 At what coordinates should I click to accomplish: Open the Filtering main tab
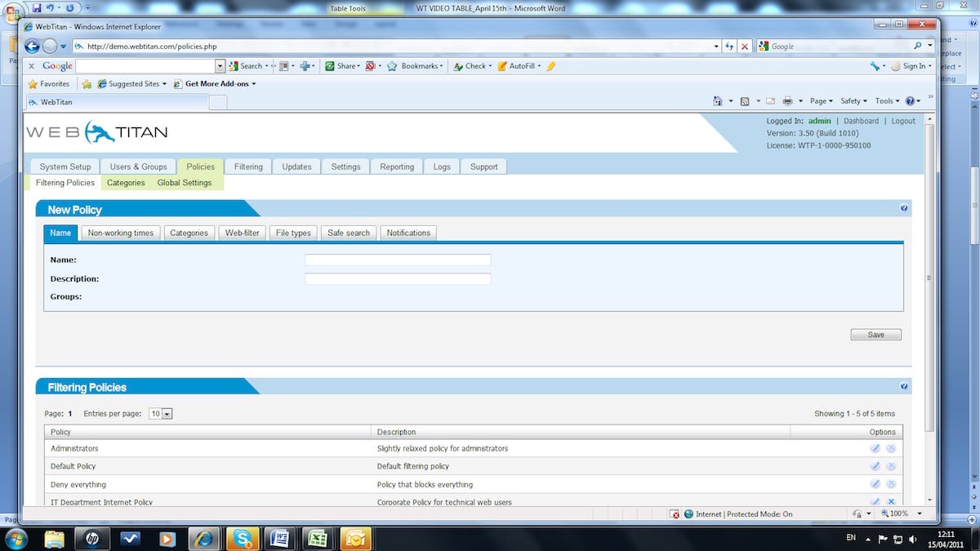coord(248,167)
